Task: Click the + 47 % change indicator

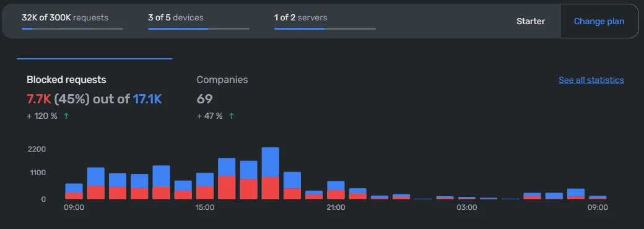Action: tap(209, 116)
